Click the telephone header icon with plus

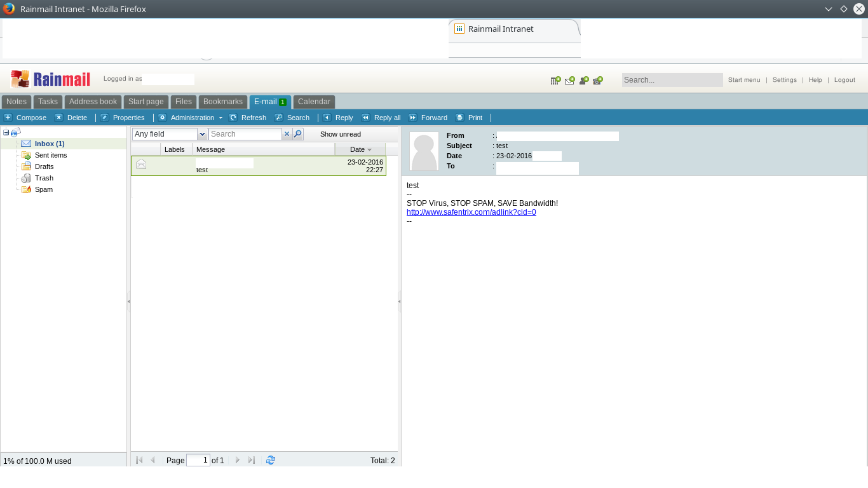598,80
